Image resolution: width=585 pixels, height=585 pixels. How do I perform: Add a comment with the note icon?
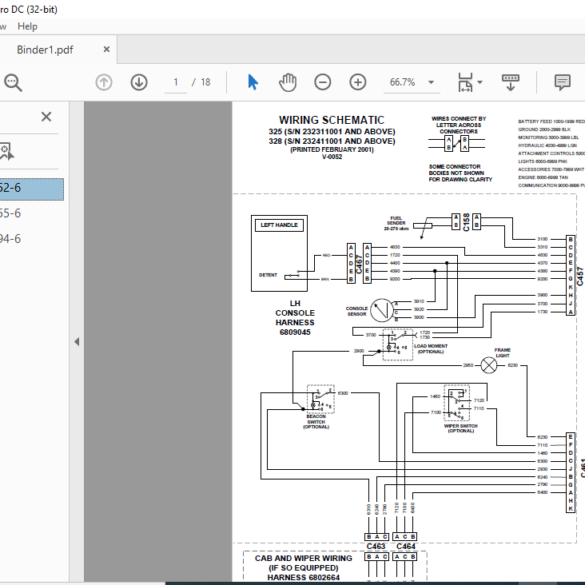point(562,82)
